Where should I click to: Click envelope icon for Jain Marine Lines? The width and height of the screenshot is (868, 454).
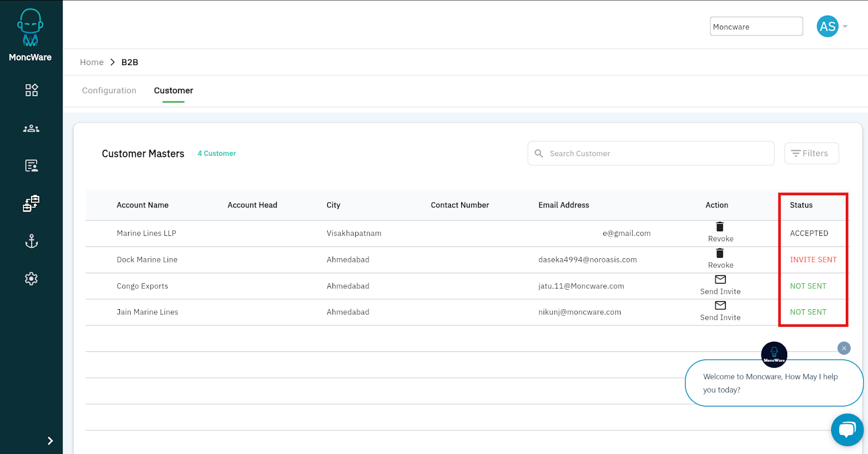pos(720,305)
